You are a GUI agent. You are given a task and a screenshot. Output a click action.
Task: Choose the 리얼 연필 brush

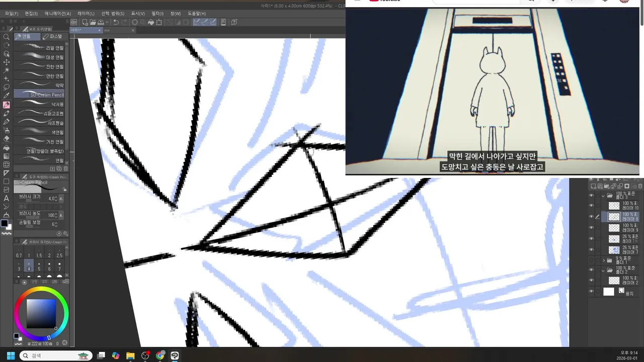tap(39, 48)
